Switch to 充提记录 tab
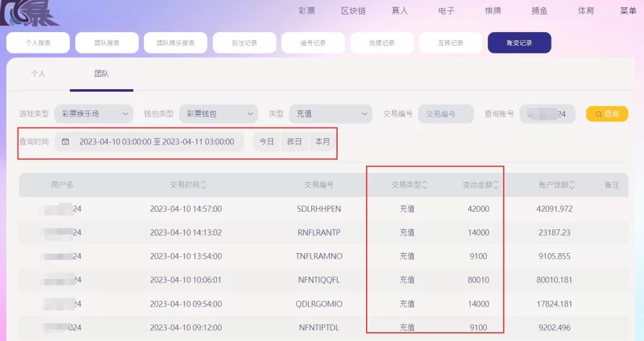The image size is (644, 341). tap(382, 43)
